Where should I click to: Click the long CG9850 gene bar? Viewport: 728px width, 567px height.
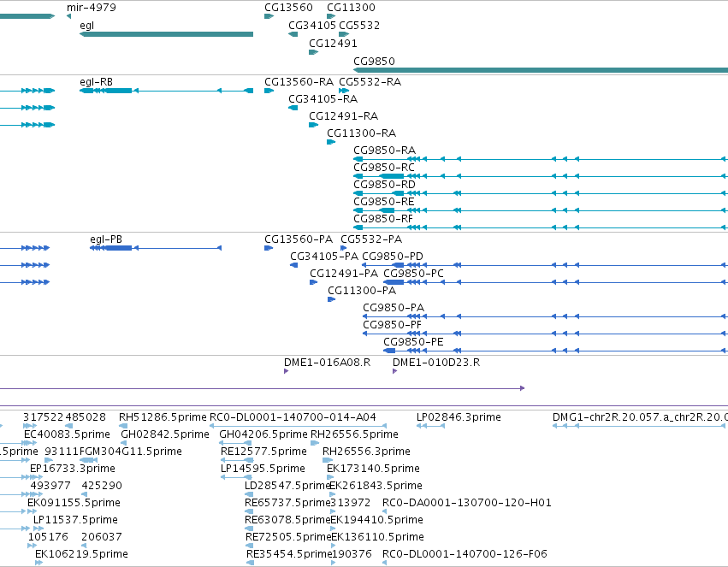pyautogui.click(x=541, y=70)
